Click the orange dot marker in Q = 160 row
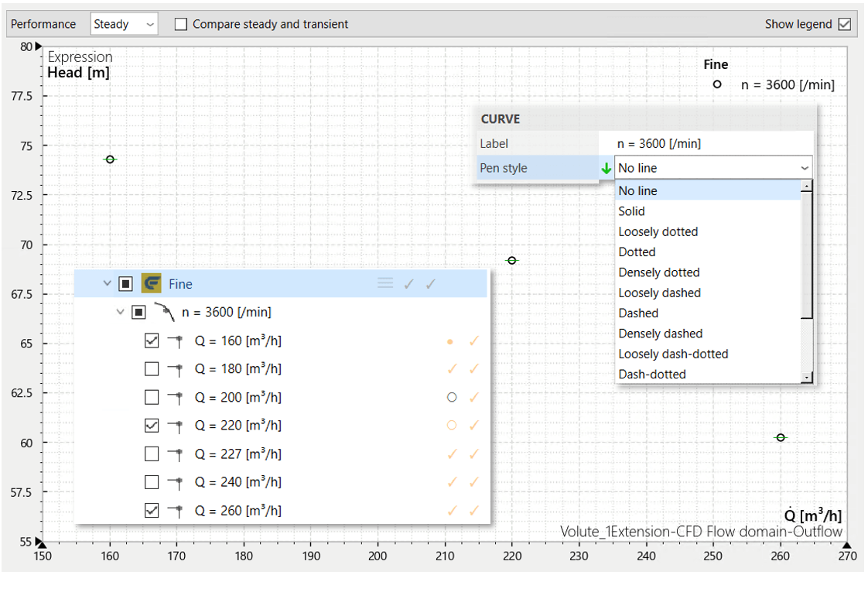This screenshot has width=868, height=599. coord(450,341)
